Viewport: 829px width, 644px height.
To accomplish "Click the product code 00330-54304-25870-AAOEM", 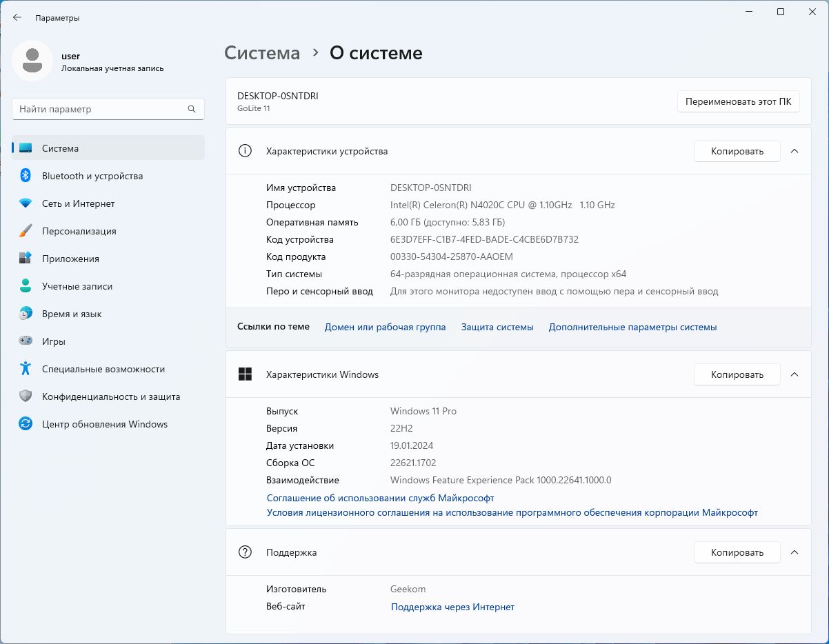I will [x=452, y=256].
